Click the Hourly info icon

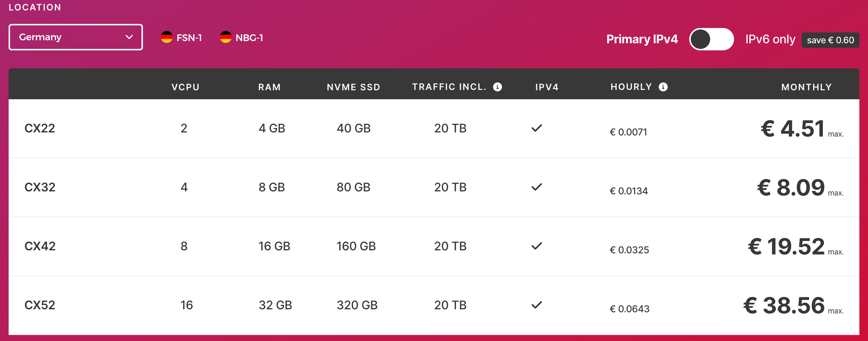[x=663, y=87]
